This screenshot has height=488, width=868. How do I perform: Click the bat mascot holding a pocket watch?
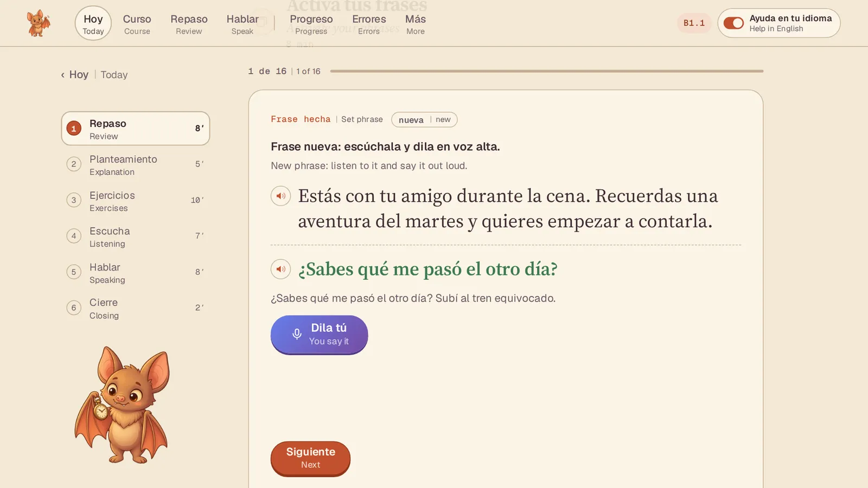(123, 404)
